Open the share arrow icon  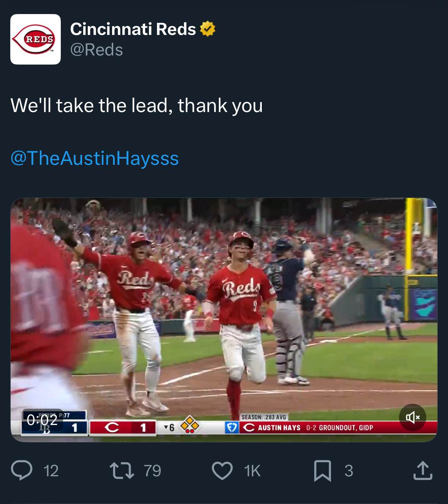coord(423,470)
